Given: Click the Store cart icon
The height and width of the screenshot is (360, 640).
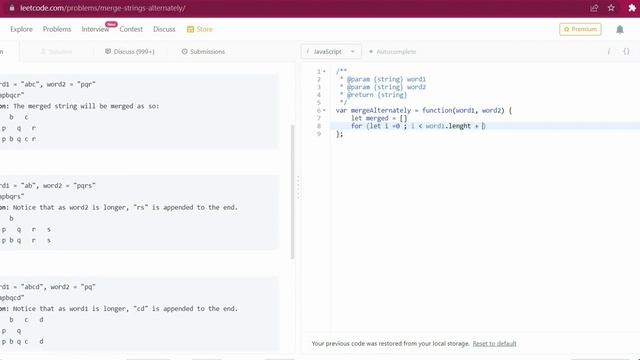Looking at the screenshot, I should pos(190,29).
